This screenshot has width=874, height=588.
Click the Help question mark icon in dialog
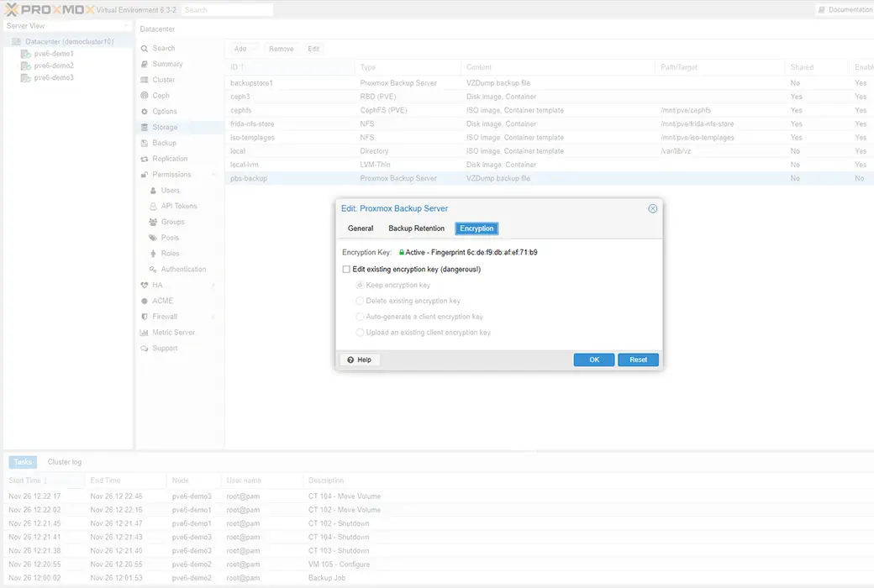pos(350,360)
